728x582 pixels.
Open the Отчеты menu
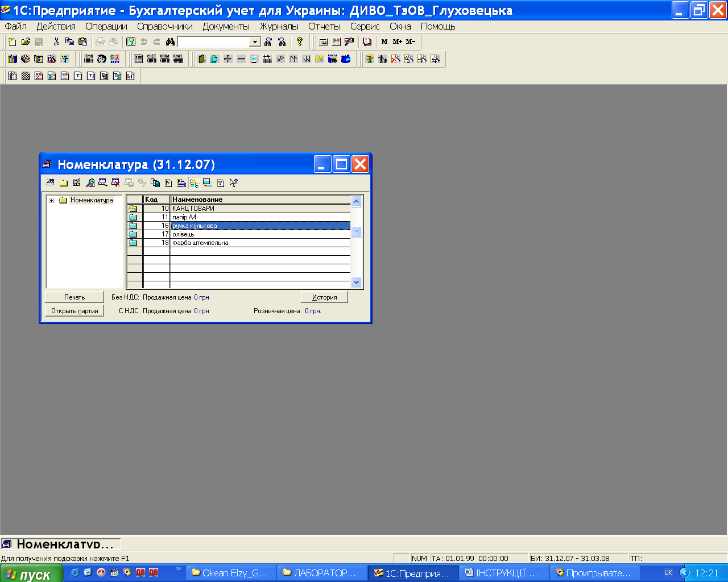(325, 26)
